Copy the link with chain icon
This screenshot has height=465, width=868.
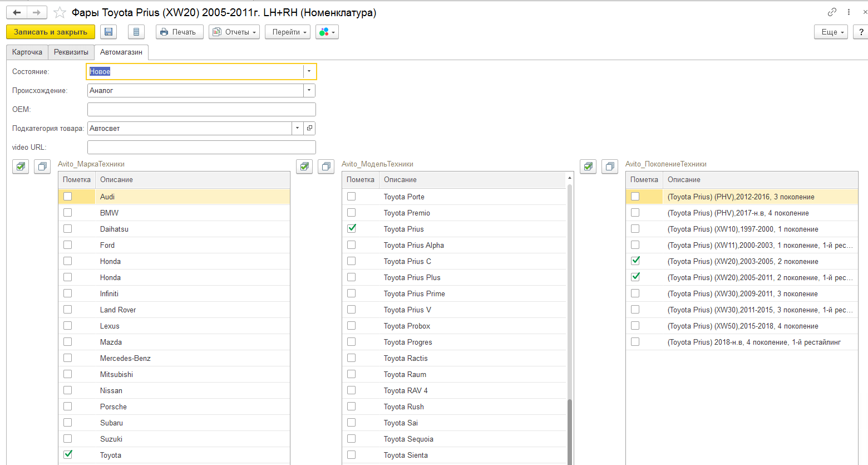pyautogui.click(x=832, y=12)
